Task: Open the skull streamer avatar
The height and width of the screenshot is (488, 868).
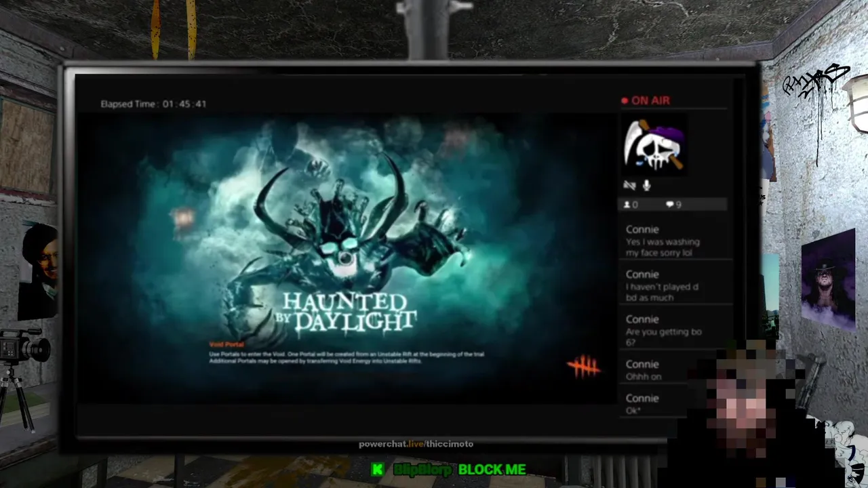Action: coord(654,146)
